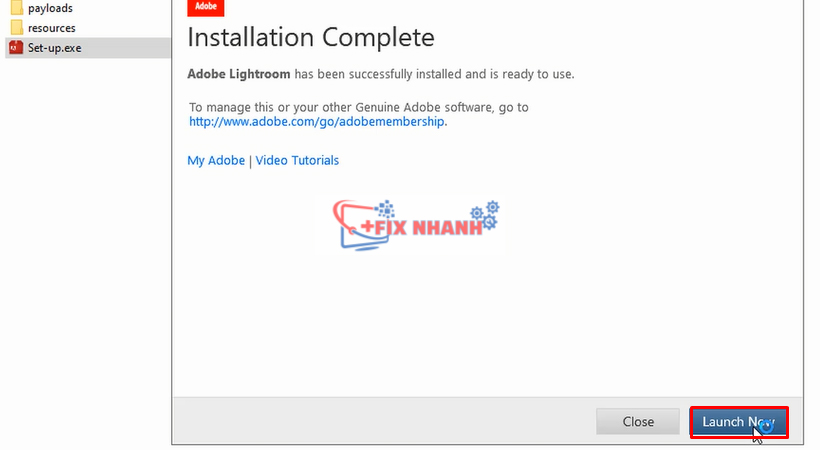Open the adobe.com/go/adobemembership link
The height and width of the screenshot is (450, 820).
[x=316, y=121]
